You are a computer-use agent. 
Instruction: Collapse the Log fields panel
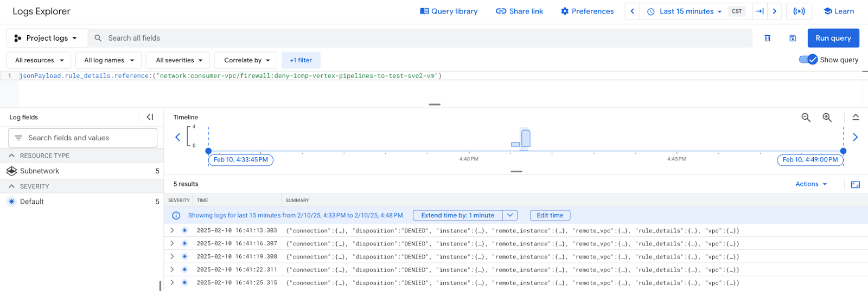[150, 117]
